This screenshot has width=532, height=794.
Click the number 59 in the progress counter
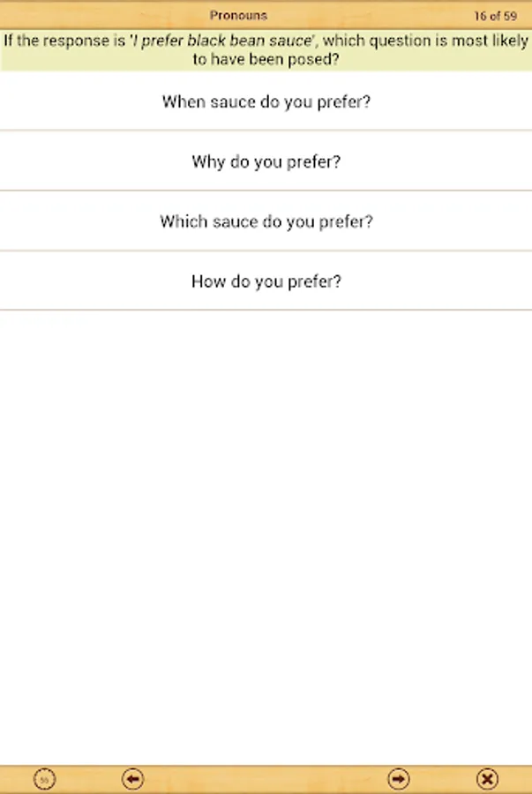click(x=510, y=16)
